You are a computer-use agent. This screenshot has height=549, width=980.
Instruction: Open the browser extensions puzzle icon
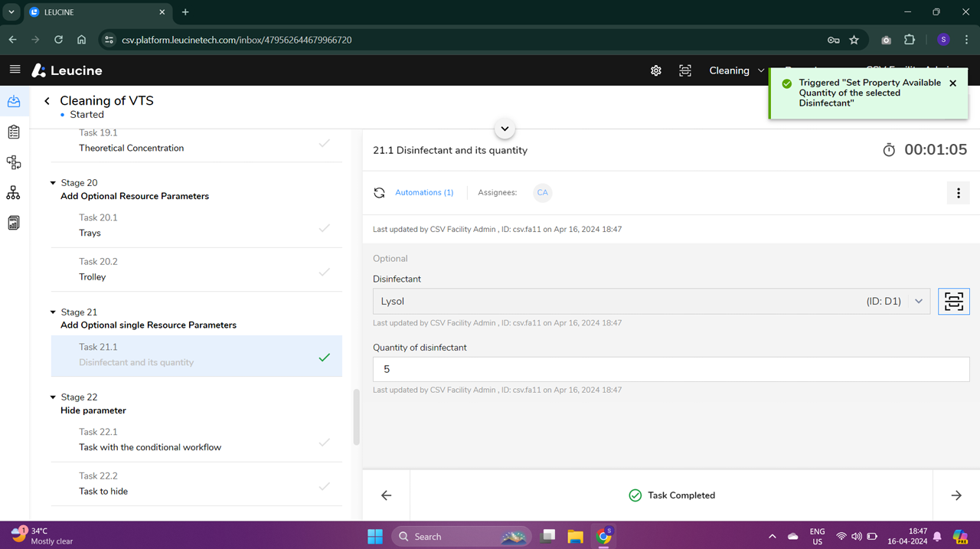[910, 40]
